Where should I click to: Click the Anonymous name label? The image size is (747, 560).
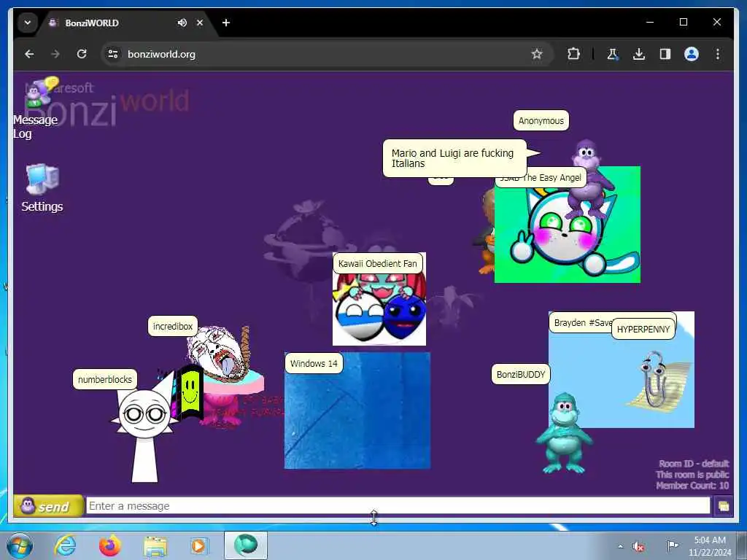[541, 121]
